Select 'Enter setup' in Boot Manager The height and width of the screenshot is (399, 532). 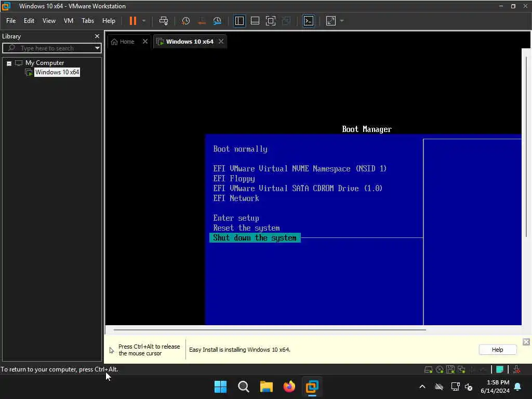pos(236,218)
